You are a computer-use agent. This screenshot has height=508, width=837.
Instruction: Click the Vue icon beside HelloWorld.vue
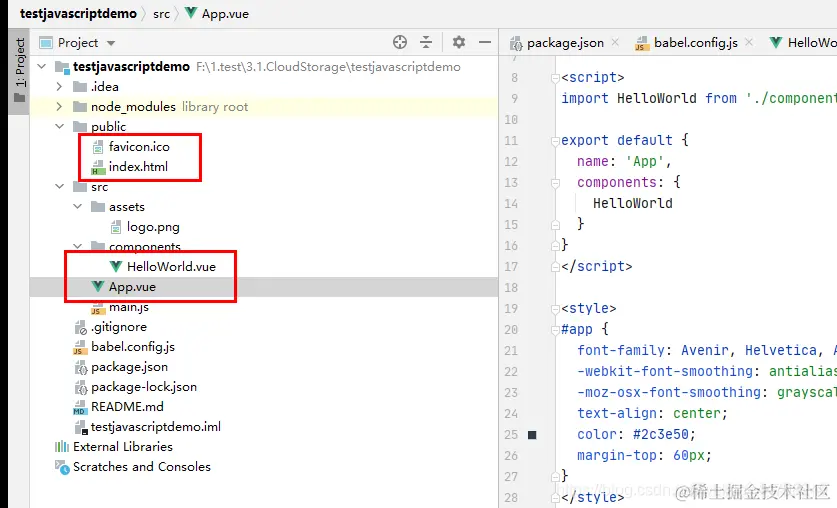(115, 266)
